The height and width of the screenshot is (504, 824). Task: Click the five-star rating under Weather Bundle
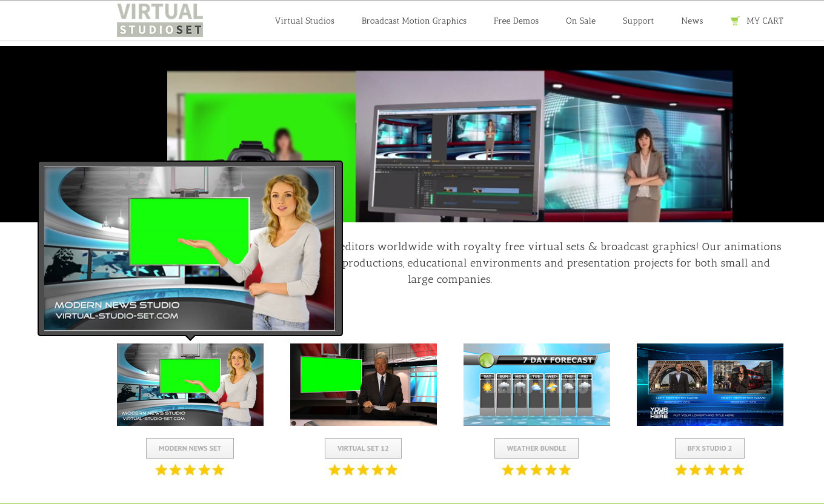[x=536, y=470]
